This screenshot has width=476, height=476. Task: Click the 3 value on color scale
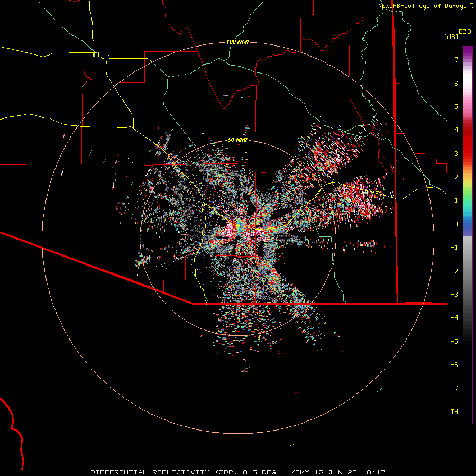pos(456,153)
